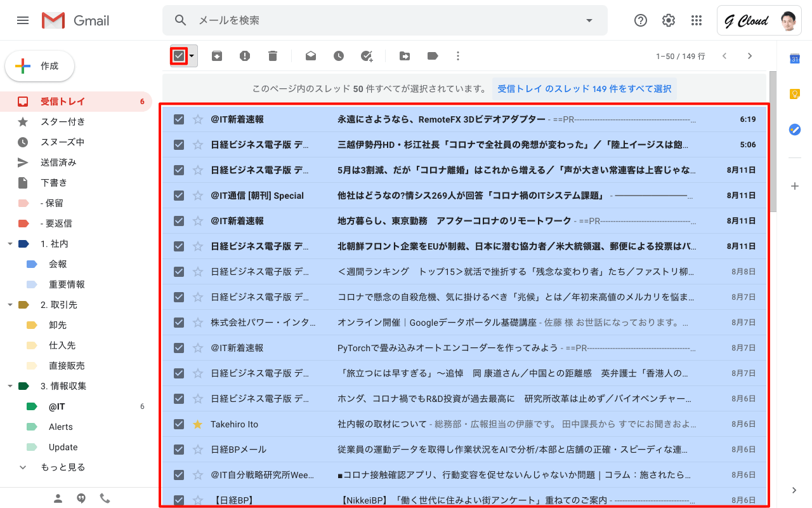Uncheck the PyTorch autoencoder message checkbox
The width and height of the screenshot is (812, 508).
[179, 348]
